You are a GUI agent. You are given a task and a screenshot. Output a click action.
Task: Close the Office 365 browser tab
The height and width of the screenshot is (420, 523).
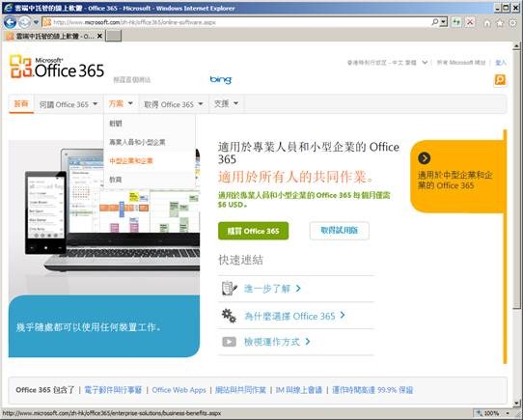tap(99, 36)
